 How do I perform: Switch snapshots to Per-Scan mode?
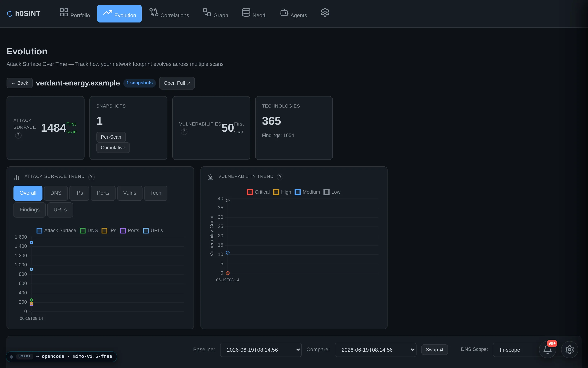111,137
